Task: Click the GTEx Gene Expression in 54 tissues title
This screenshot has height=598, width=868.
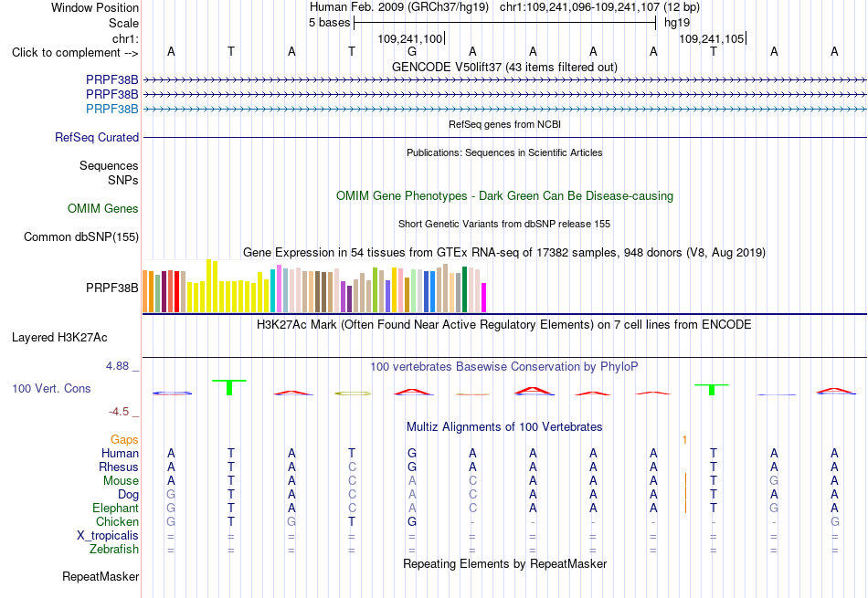Action: (x=504, y=253)
